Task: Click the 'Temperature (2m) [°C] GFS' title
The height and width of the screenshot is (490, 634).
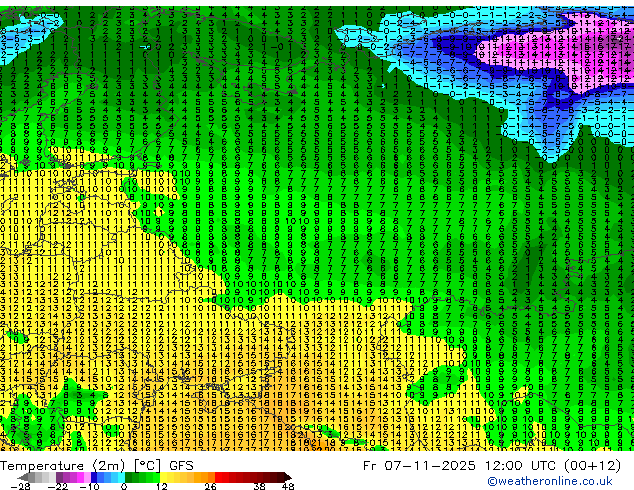Action: pyautogui.click(x=97, y=466)
